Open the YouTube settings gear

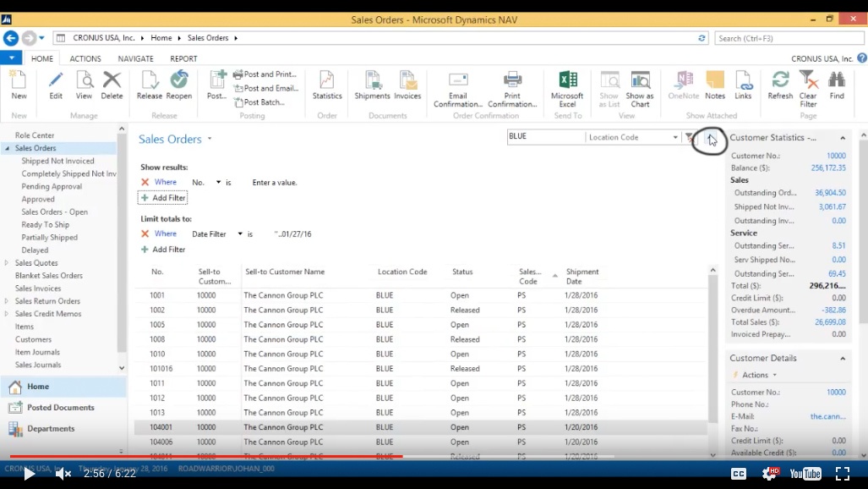point(769,474)
